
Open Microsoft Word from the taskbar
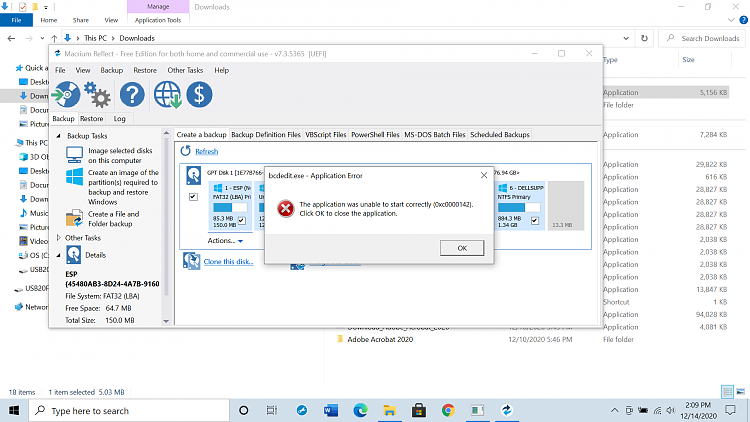[x=332, y=410]
